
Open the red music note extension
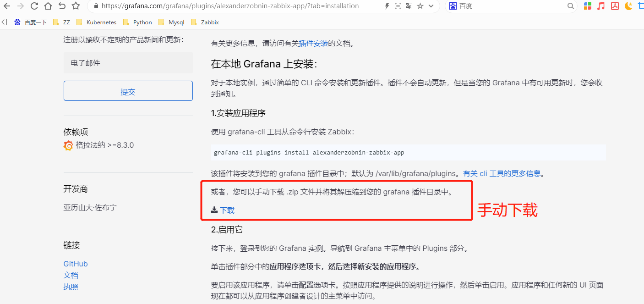click(601, 6)
